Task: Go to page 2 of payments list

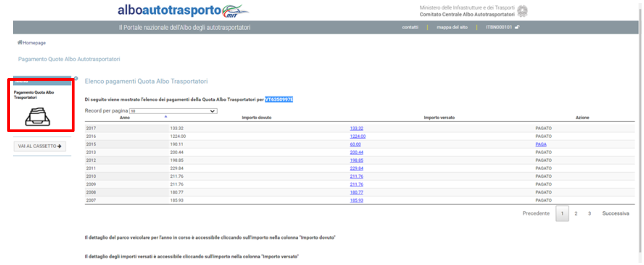Action: pos(575,214)
